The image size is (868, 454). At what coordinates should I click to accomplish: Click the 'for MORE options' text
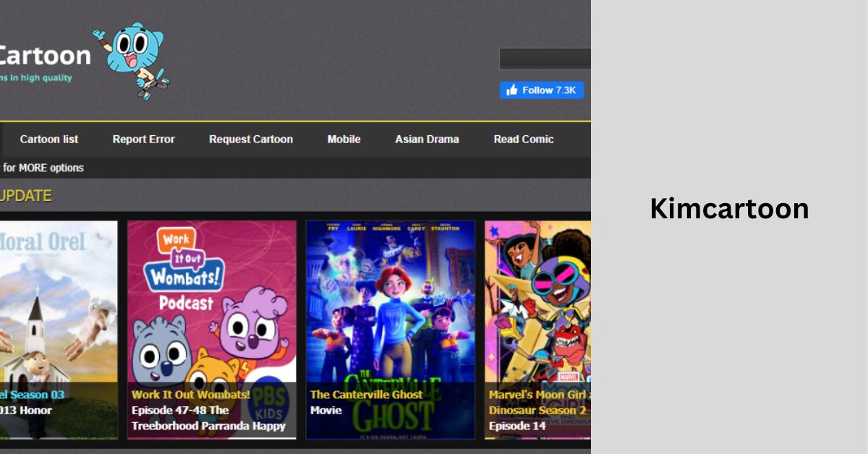click(42, 168)
